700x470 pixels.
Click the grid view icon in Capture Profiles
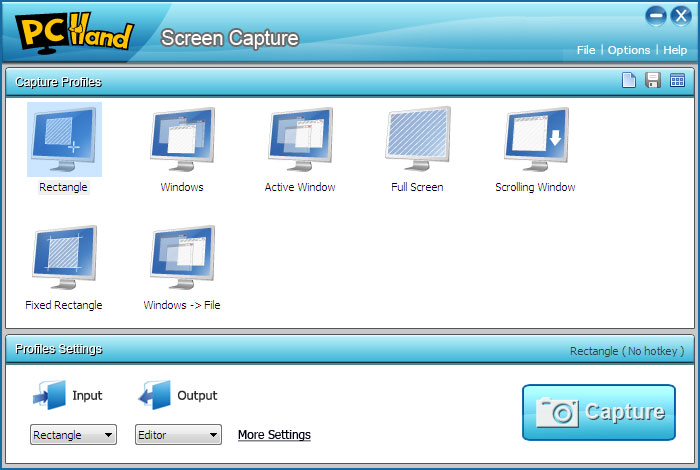677,81
